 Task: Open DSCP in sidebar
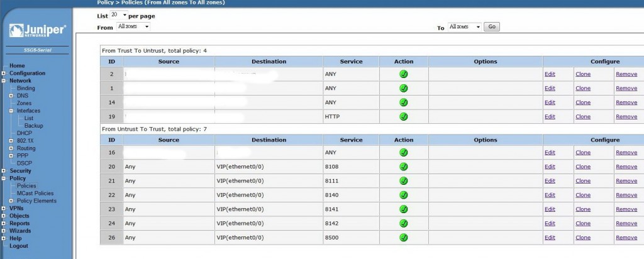25,163
